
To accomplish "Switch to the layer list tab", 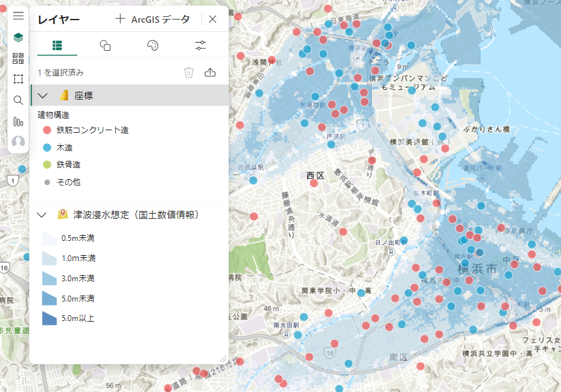I will (57, 45).
